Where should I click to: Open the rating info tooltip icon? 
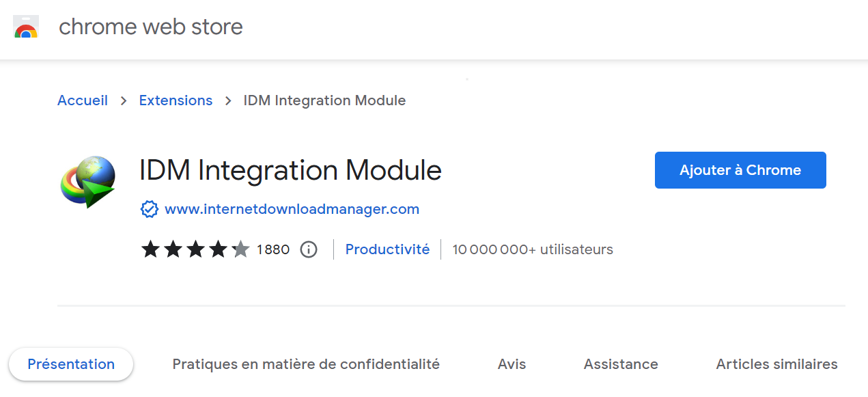pos(308,249)
